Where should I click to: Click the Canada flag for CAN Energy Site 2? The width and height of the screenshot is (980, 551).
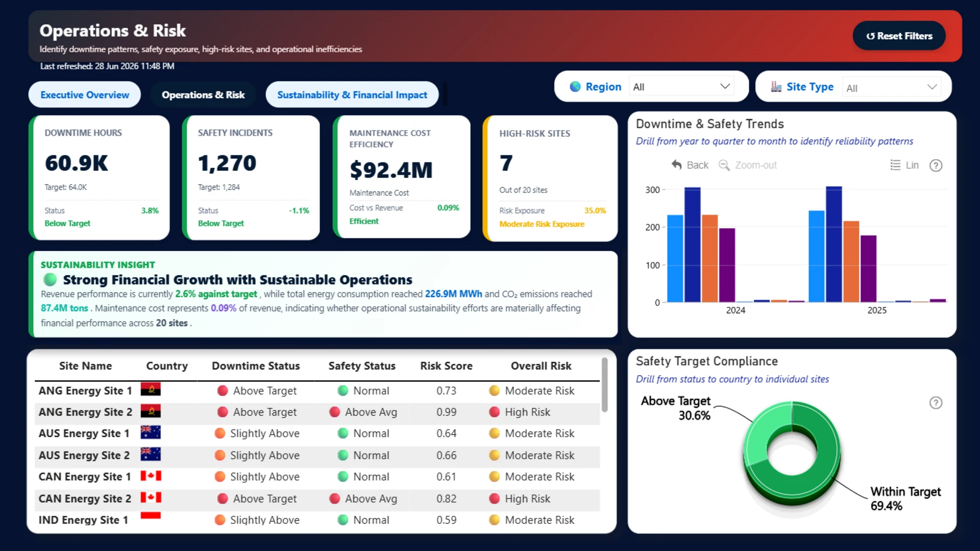click(151, 497)
